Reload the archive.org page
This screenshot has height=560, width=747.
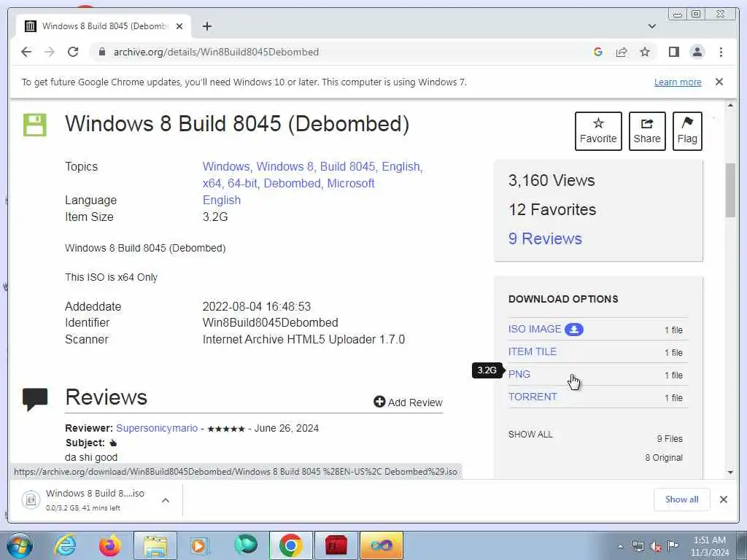click(x=73, y=52)
